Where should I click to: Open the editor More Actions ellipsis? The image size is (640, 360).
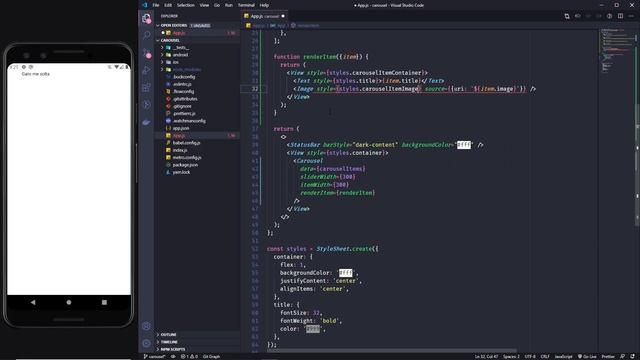[631, 16]
